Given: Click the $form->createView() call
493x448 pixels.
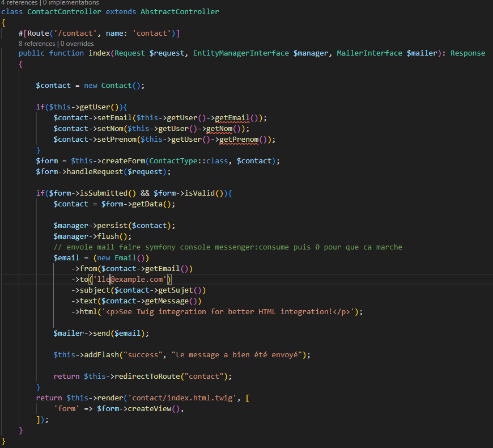Looking at the screenshot, I should 138,409.
